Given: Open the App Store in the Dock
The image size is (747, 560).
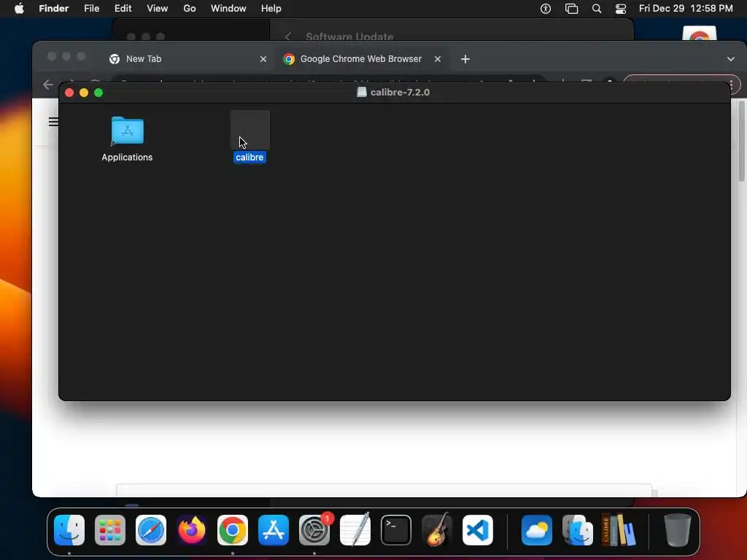Looking at the screenshot, I should click(274, 530).
